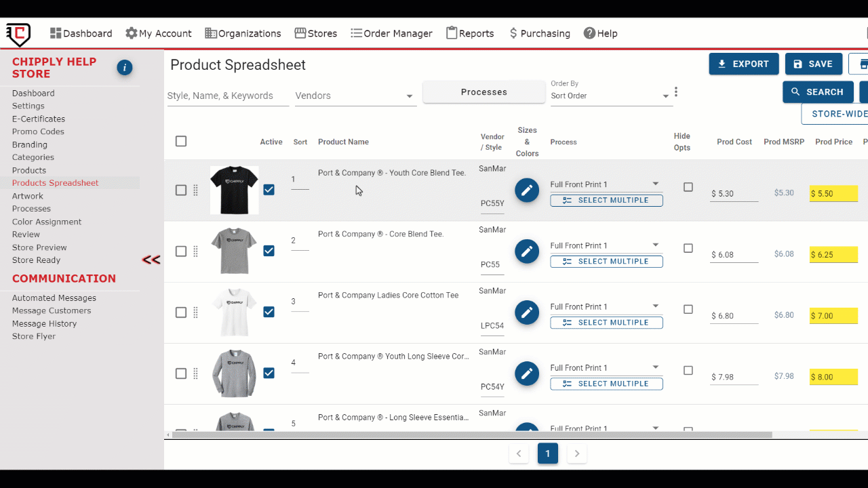
Task: Edit $5.30 Prod Cost field
Action: (x=734, y=194)
